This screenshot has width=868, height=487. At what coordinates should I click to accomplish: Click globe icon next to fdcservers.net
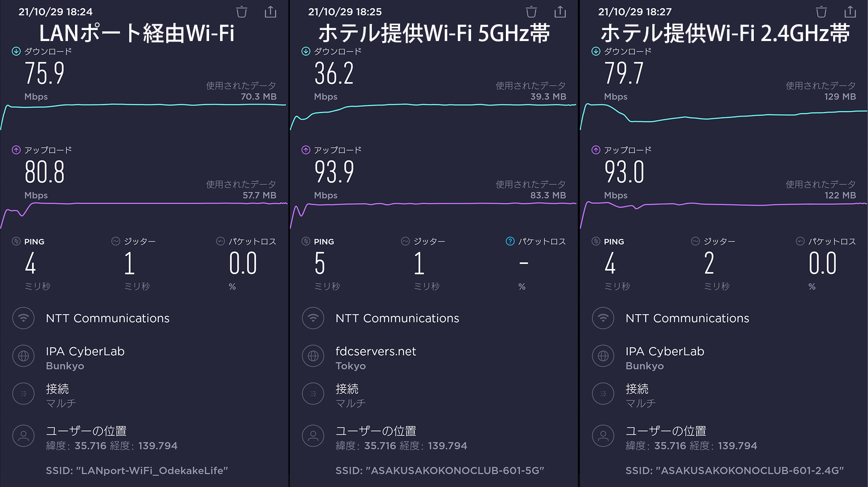tap(313, 356)
